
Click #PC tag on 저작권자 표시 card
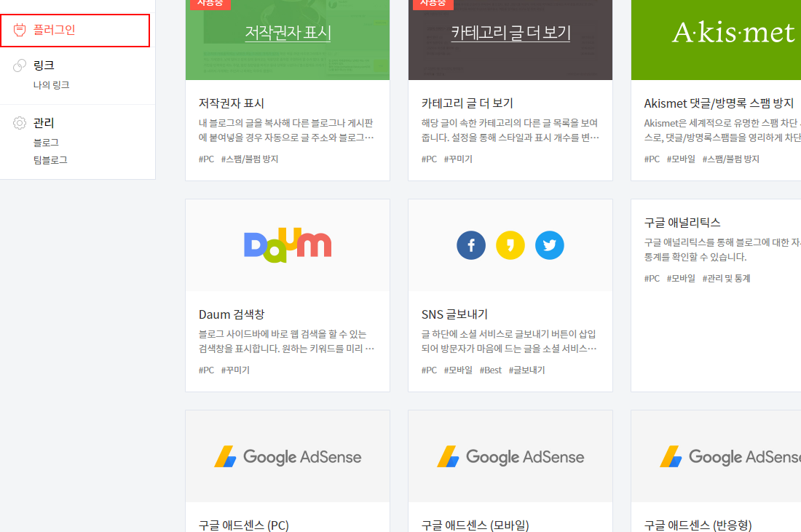pyautogui.click(x=206, y=159)
